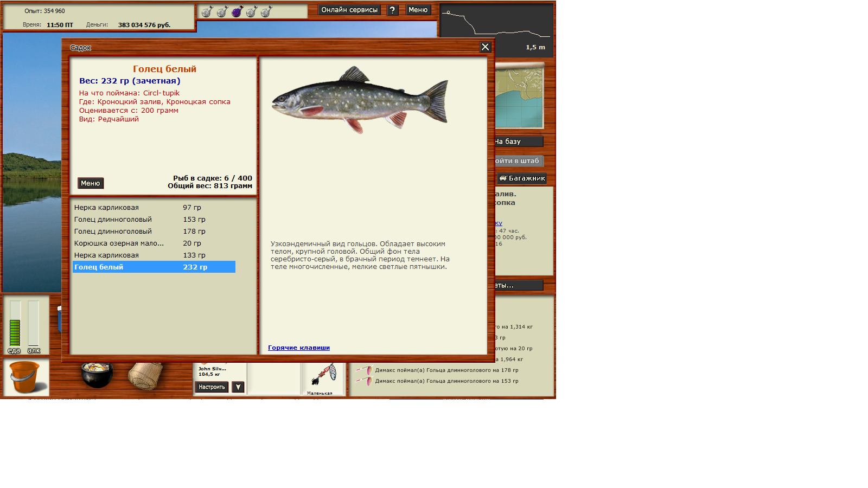Click the Меню button in the fish info panel

pos(91,183)
